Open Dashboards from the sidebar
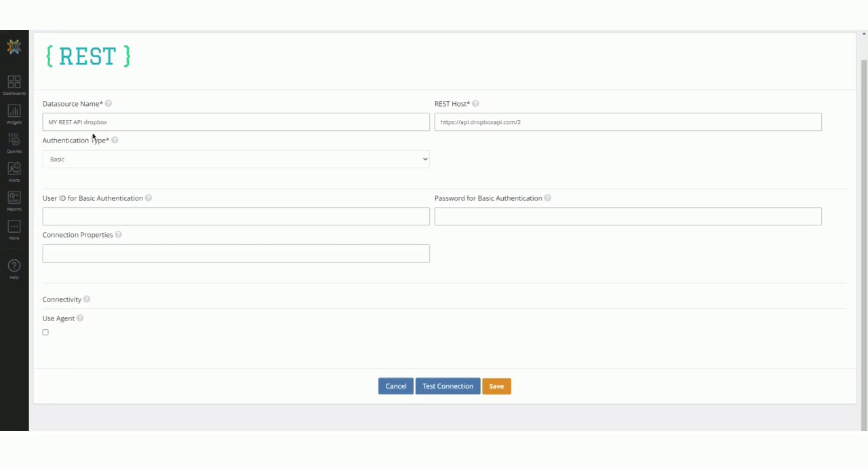Viewport: 868px width, 467px height. pos(14,84)
